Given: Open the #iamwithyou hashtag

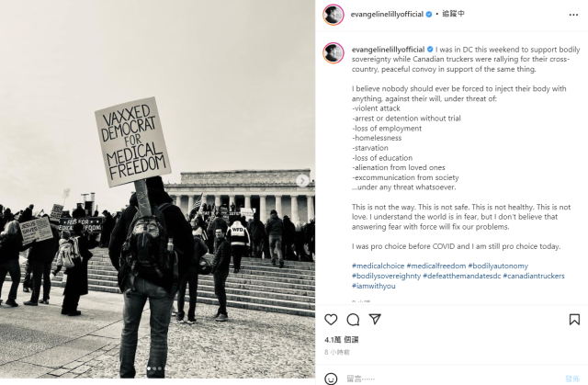Looking at the screenshot, I should (374, 286).
